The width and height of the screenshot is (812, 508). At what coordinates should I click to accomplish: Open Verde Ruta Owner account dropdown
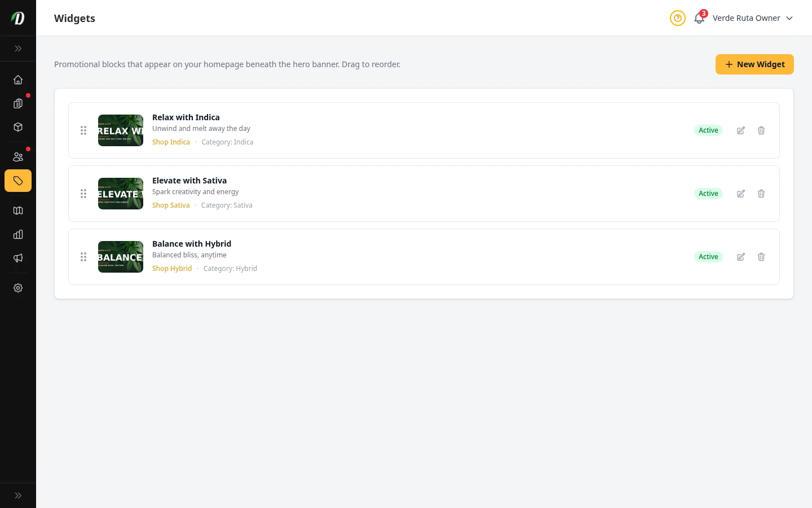coord(752,18)
